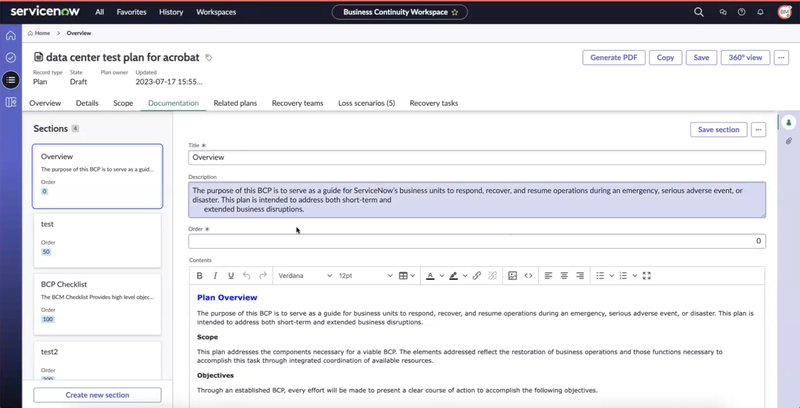Switch to the Recovery teams tab
The width and height of the screenshot is (800, 408).
[x=297, y=103]
